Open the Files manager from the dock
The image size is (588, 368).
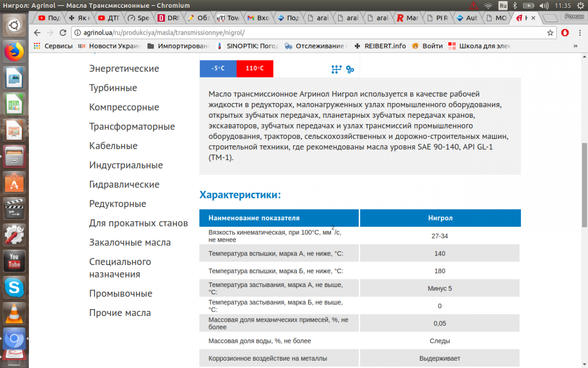pos(14,157)
